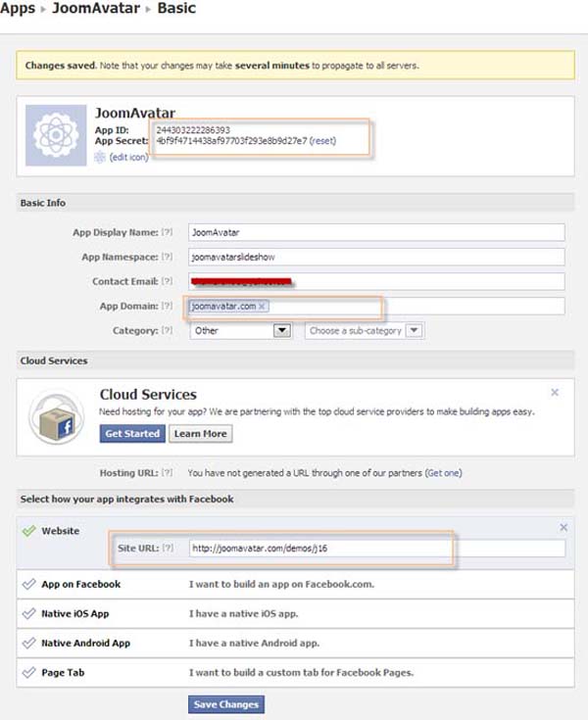Toggle the Page Tab checkmark
This screenshot has height=720, width=588.
tap(29, 672)
